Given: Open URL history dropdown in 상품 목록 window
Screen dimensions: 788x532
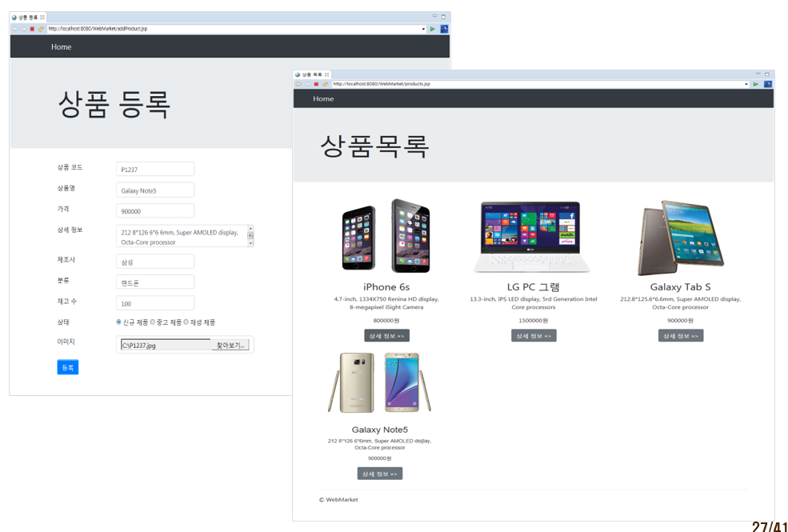Looking at the screenshot, I should pyautogui.click(x=746, y=84).
